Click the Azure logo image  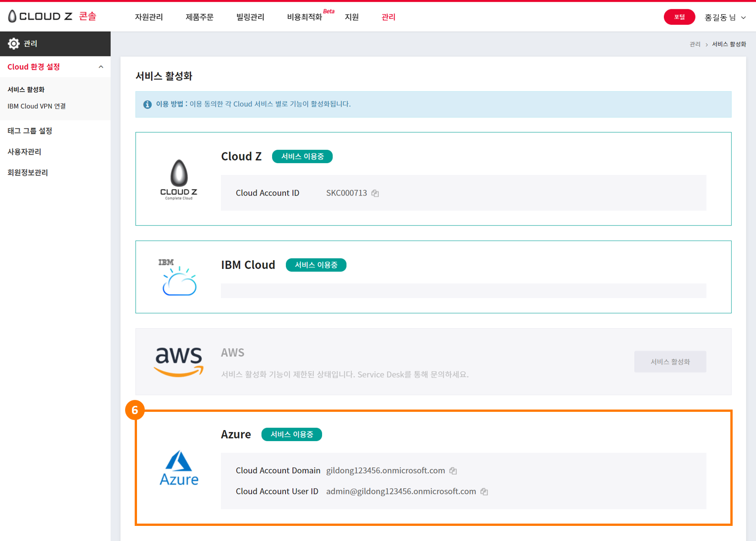[179, 468]
